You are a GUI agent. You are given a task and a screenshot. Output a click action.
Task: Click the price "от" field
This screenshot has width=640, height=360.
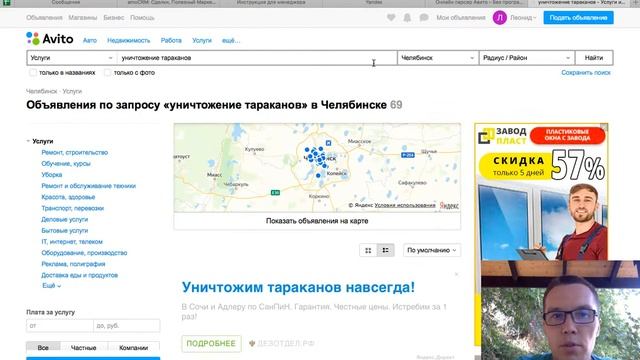pyautogui.click(x=60, y=326)
